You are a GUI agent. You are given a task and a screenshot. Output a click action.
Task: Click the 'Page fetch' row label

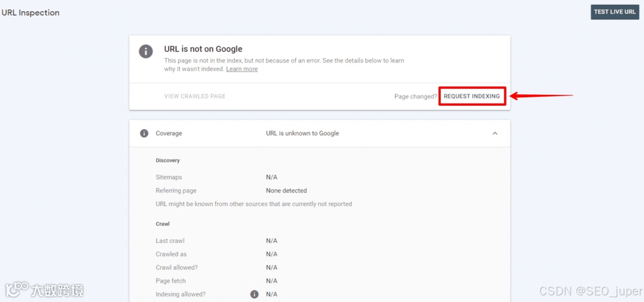[x=171, y=281]
